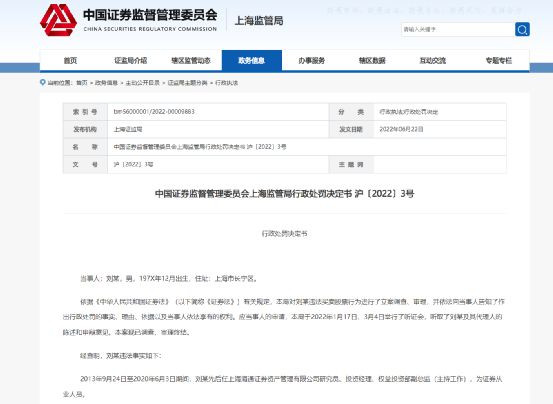
Task: Open the 办事服务 navigation tab
Action: (x=312, y=61)
